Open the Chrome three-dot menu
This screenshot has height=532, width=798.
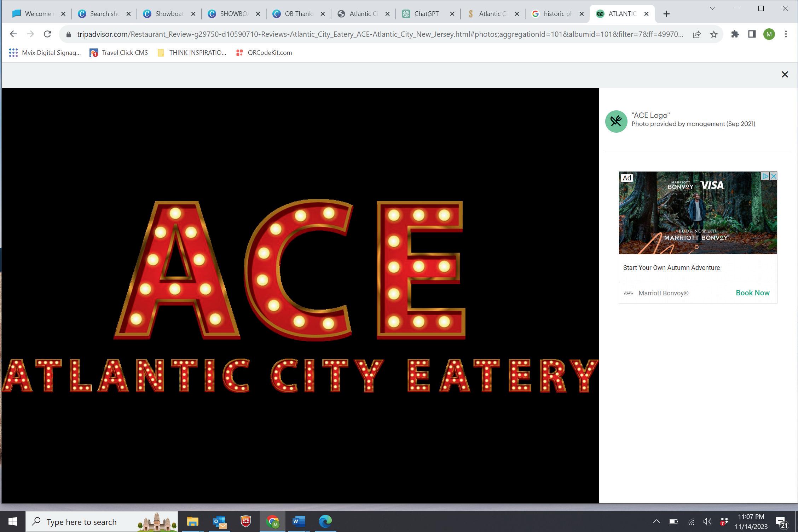pyautogui.click(x=786, y=34)
